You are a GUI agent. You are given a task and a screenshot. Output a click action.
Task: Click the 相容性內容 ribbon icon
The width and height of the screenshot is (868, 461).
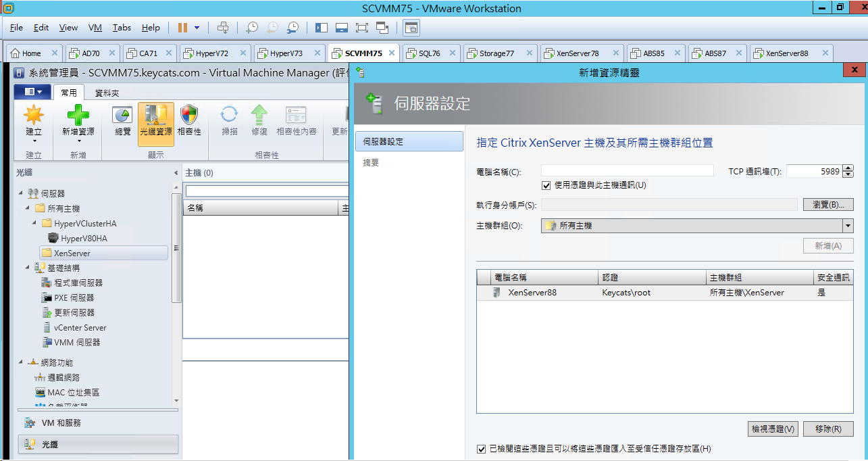[x=296, y=114]
